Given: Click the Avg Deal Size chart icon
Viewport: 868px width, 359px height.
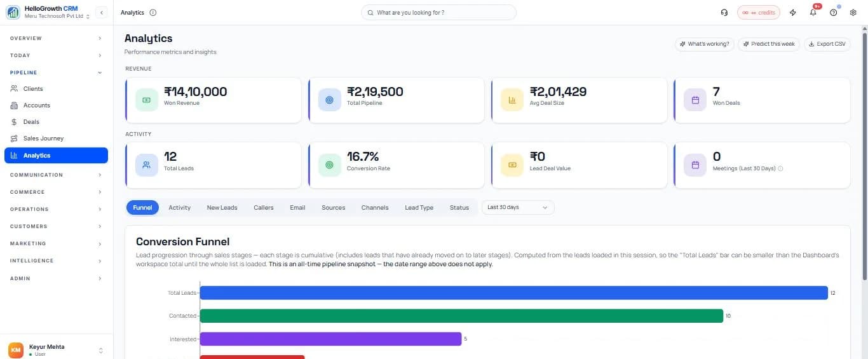Looking at the screenshot, I should pos(512,100).
